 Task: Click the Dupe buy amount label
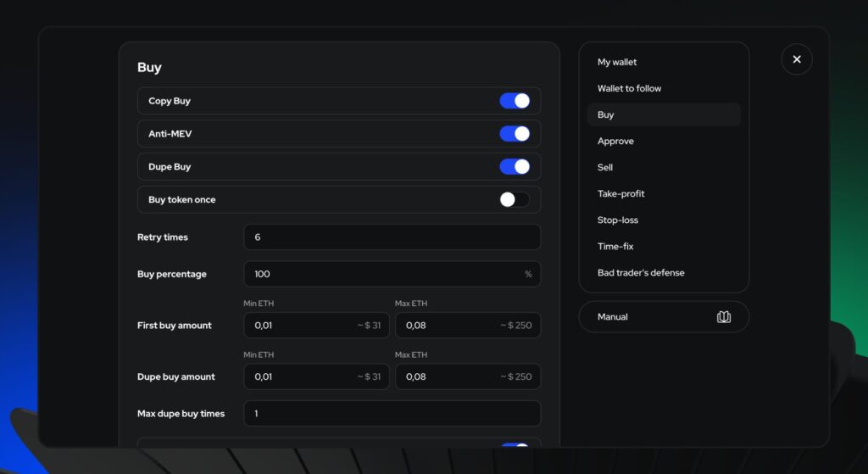pos(175,376)
